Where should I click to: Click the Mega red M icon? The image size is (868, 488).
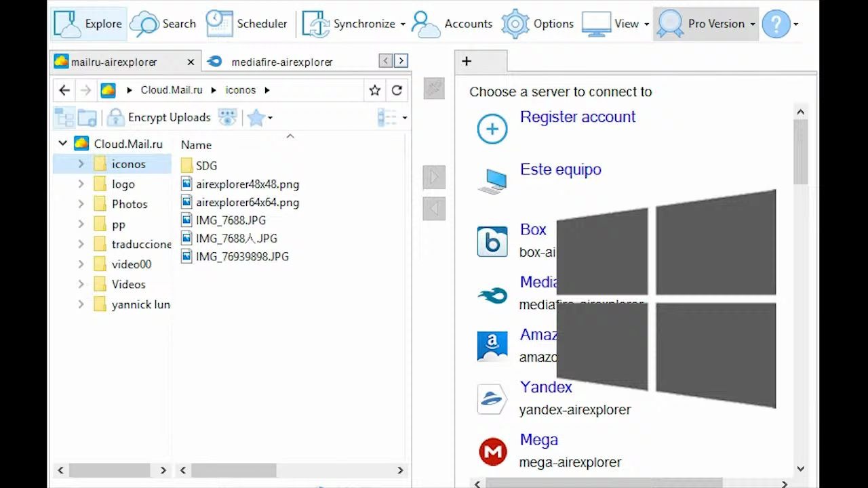click(x=493, y=452)
